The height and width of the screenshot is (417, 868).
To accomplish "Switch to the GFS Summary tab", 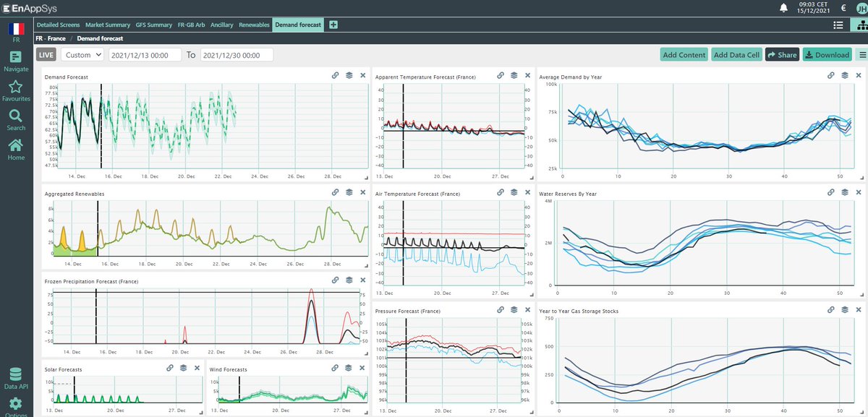I will [154, 25].
